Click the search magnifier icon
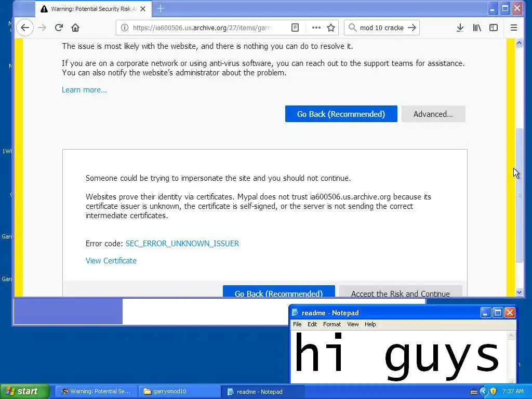The width and height of the screenshot is (532, 399). click(x=353, y=28)
